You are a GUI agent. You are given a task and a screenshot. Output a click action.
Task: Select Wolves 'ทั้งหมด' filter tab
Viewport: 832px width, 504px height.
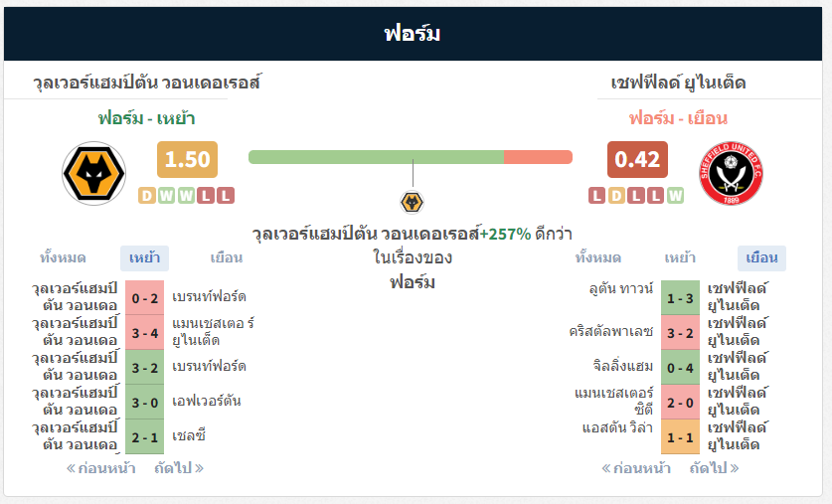63,258
